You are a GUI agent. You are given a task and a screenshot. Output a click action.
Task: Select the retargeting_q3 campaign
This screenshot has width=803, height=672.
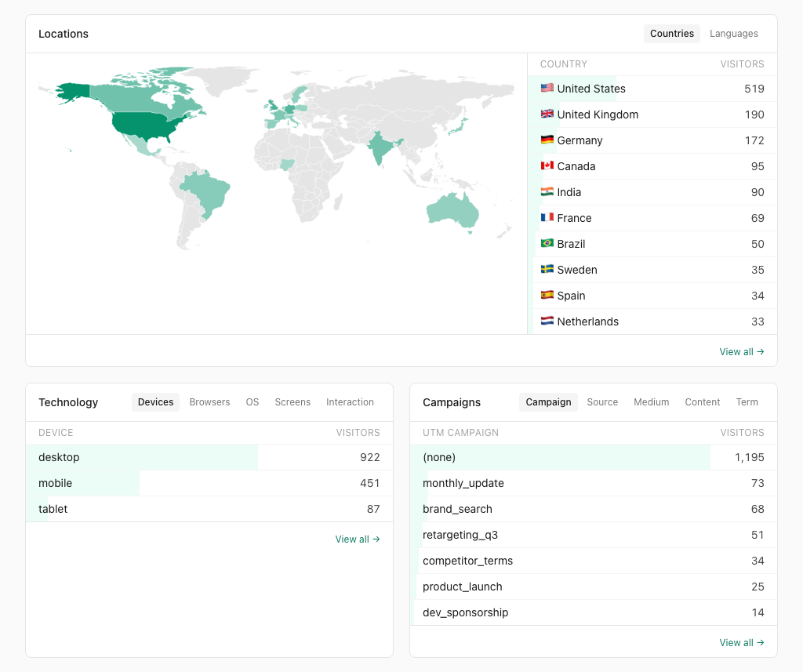[x=594, y=535]
